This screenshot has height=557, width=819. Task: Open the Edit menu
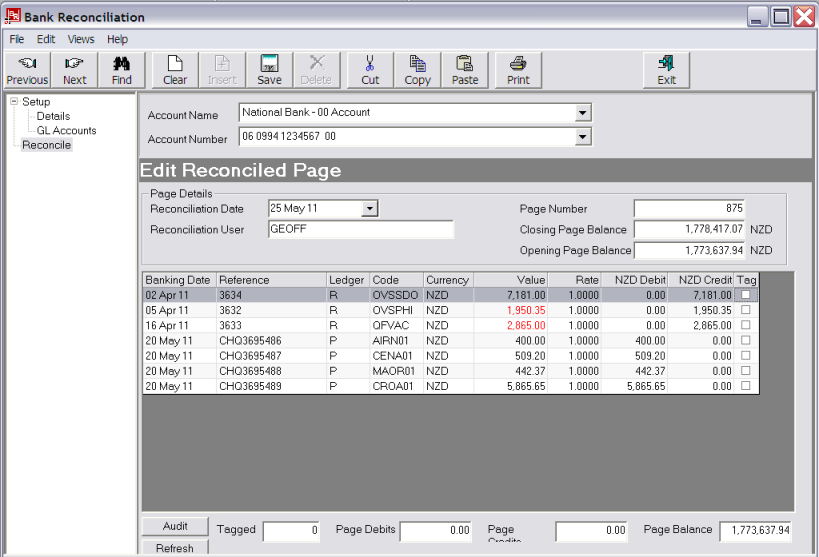point(46,39)
